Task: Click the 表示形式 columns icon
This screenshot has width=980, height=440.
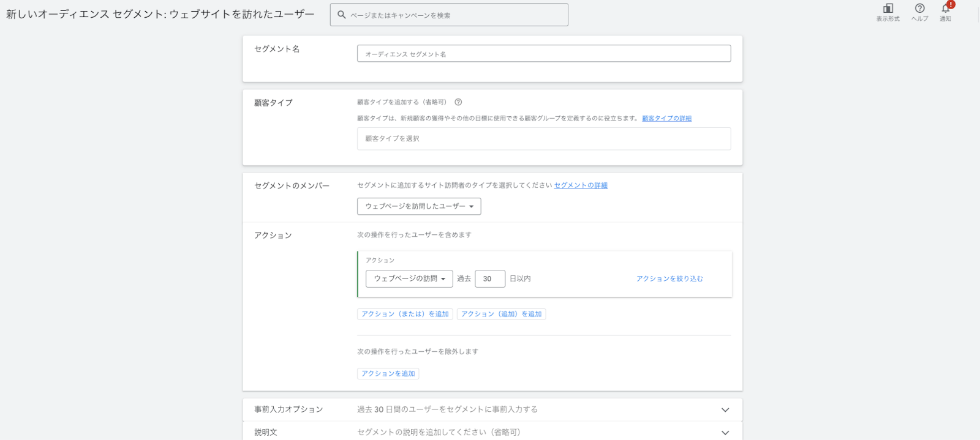Action: pos(888,9)
